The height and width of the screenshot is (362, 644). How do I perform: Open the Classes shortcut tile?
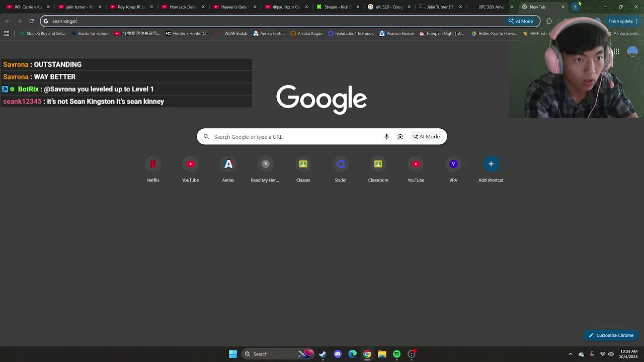303,164
